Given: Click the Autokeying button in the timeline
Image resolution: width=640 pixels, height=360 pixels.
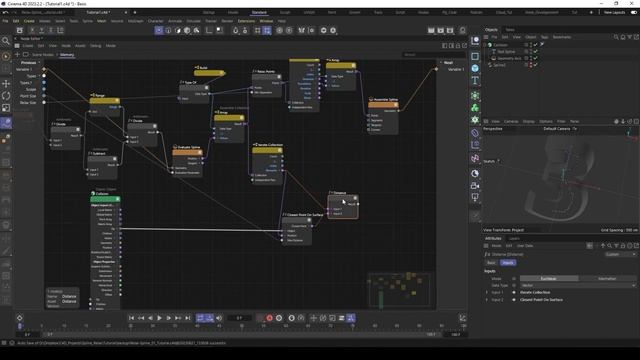Looking at the screenshot, I should pos(279,318).
